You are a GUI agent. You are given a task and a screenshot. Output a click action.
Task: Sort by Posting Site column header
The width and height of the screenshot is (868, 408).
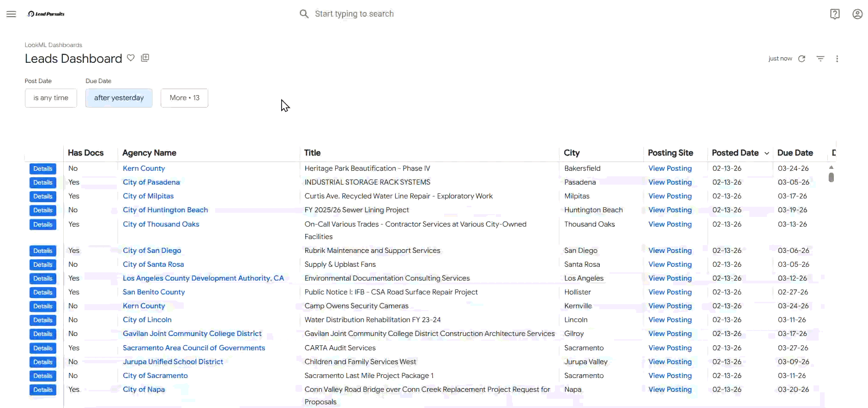670,153
